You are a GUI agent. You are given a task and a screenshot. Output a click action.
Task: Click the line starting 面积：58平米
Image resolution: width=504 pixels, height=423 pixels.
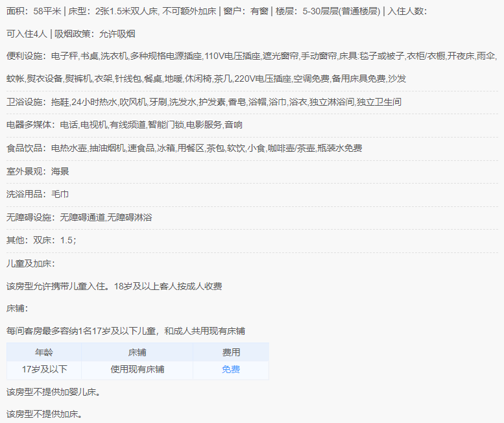tap(217, 12)
